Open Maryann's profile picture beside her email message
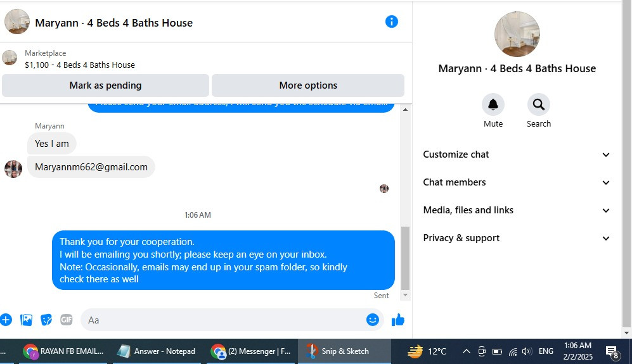 pyautogui.click(x=13, y=169)
